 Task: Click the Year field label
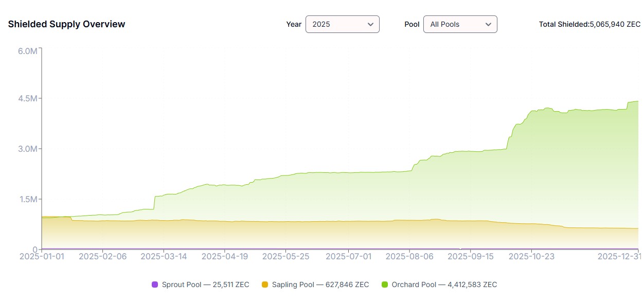tap(294, 24)
